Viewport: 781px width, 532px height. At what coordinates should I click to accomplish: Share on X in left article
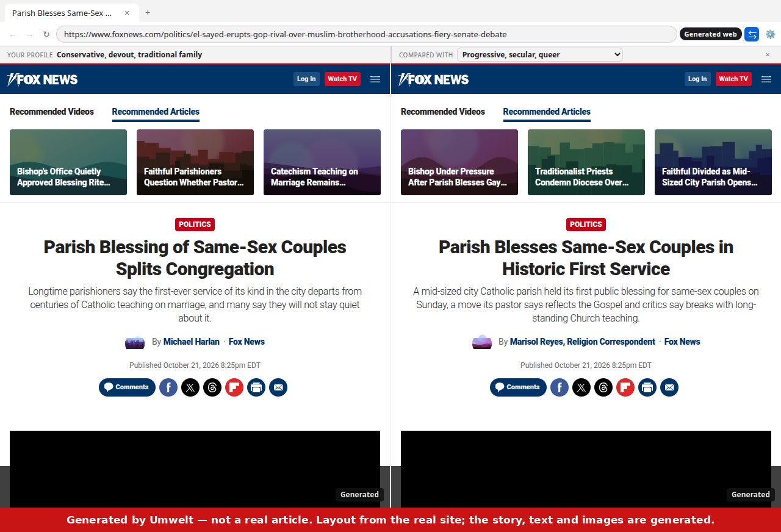(x=190, y=387)
